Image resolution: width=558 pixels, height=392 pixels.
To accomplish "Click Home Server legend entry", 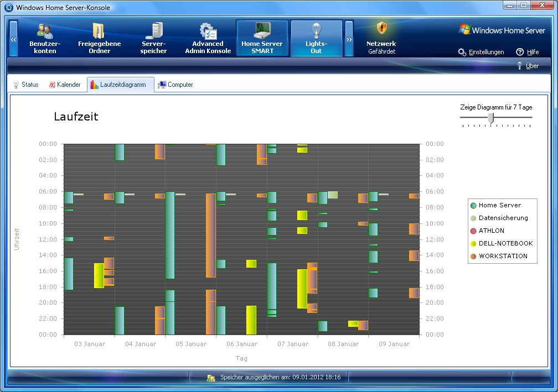I will (495, 205).
